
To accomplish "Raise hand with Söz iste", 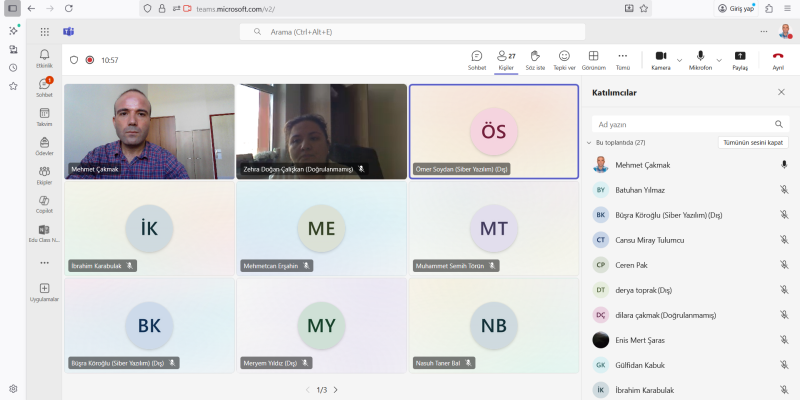I will click(535, 60).
